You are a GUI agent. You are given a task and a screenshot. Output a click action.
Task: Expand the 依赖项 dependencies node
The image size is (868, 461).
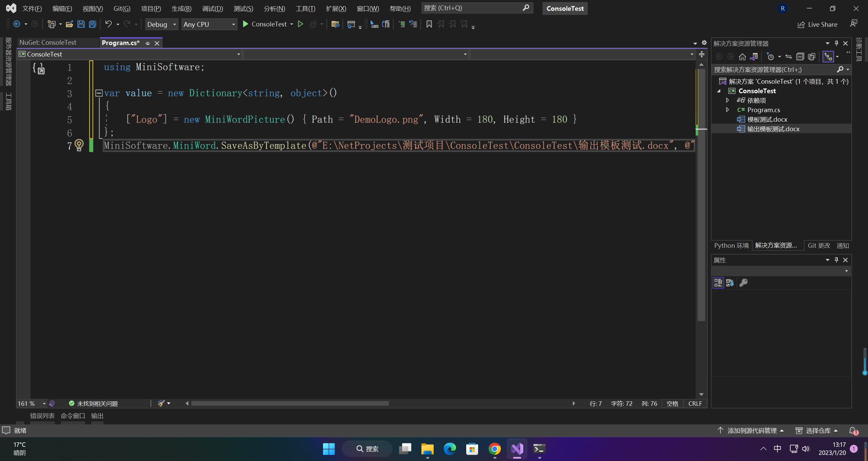pyautogui.click(x=728, y=100)
